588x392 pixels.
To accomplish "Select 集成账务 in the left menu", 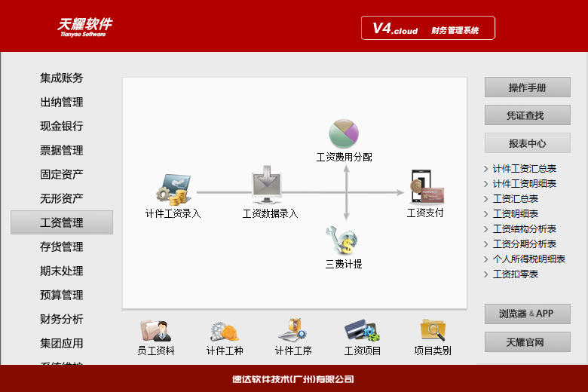I will point(62,78).
